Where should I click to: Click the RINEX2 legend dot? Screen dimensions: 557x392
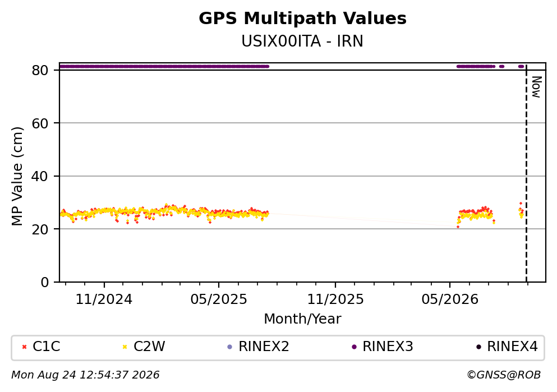pos(229,347)
